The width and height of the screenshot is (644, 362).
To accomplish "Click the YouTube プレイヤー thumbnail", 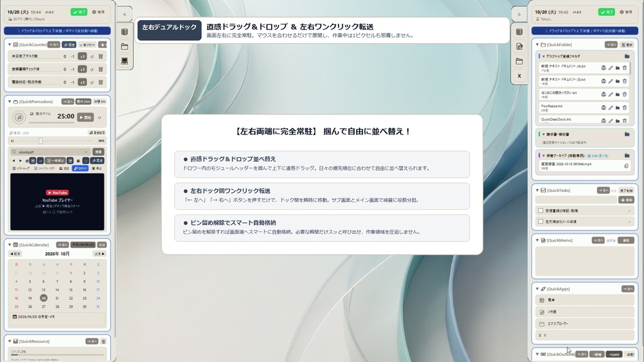I will [57, 202].
